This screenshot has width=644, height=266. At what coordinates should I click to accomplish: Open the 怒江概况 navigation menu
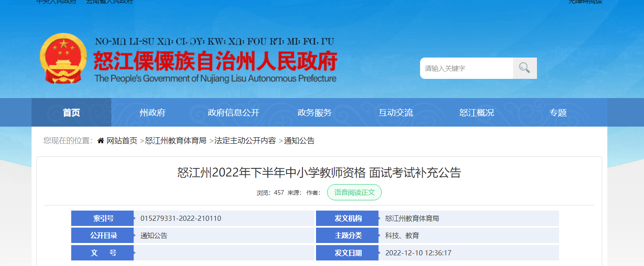pyautogui.click(x=477, y=113)
